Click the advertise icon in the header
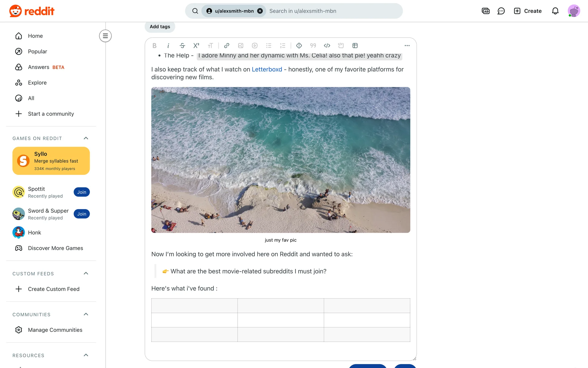588x368 pixels. [485, 11]
